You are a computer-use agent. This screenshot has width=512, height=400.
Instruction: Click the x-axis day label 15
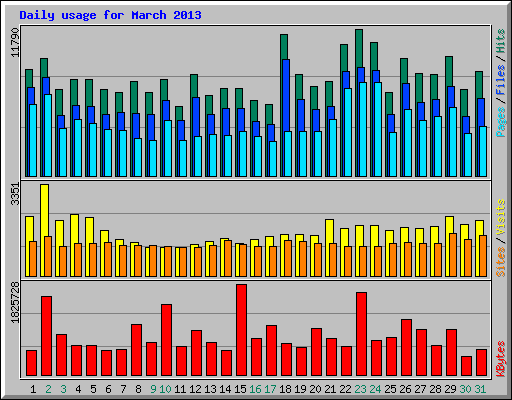pyautogui.click(x=240, y=389)
